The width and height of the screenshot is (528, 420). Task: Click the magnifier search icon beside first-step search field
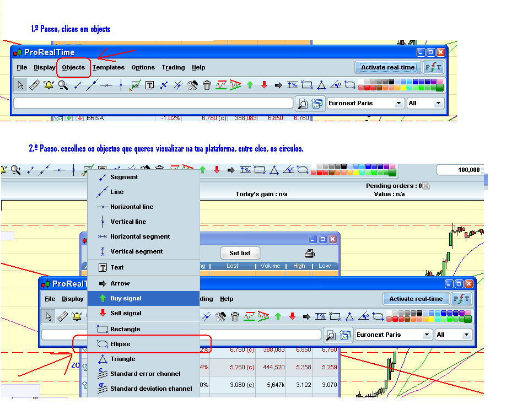[x=303, y=104]
